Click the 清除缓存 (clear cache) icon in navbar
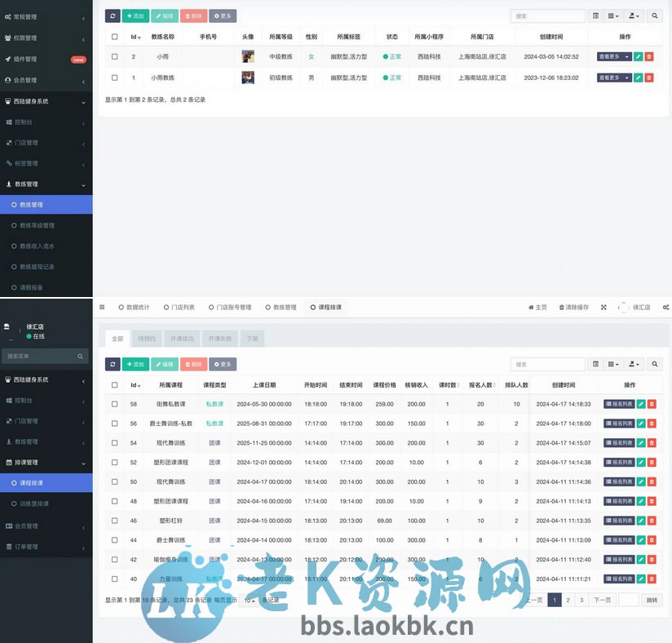672x643 pixels. pyautogui.click(x=577, y=307)
